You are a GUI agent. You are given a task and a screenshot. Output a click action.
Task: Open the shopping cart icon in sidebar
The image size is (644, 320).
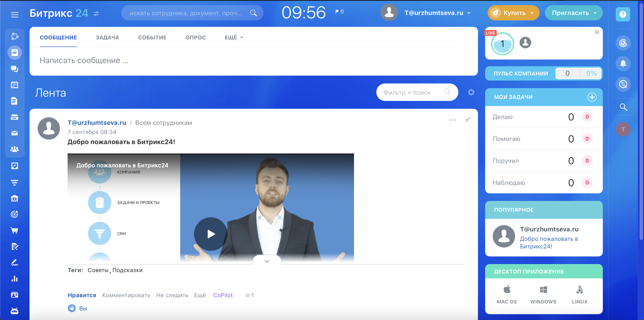click(x=15, y=230)
